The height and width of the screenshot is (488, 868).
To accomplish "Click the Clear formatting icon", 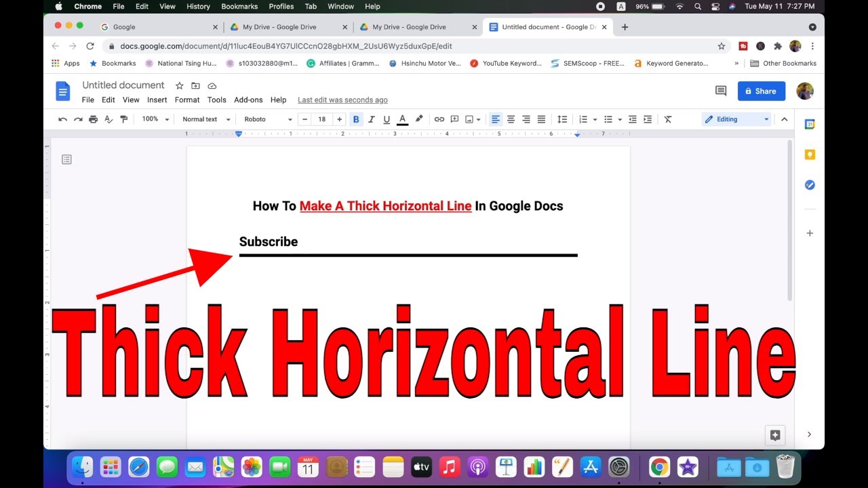I will tap(668, 119).
